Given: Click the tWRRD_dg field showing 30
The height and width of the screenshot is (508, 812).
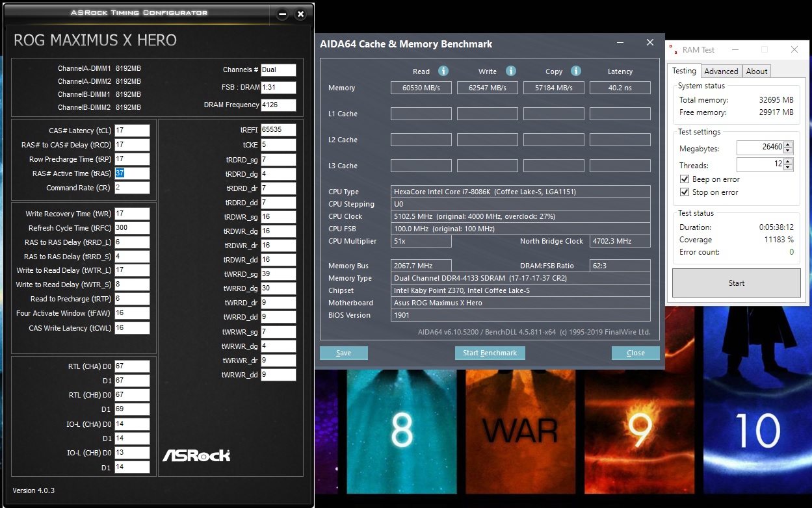Looking at the screenshot, I should (278, 288).
